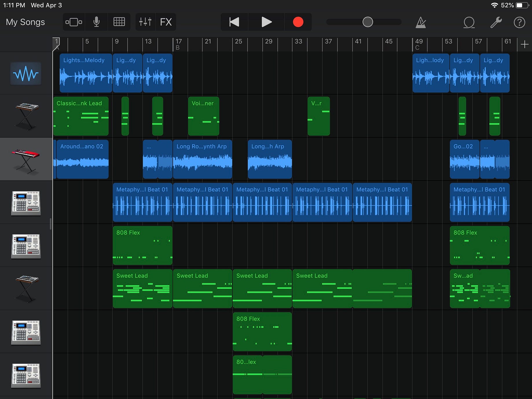The height and width of the screenshot is (399, 532).
Task: Toggle the metronome on
Action: [421, 22]
